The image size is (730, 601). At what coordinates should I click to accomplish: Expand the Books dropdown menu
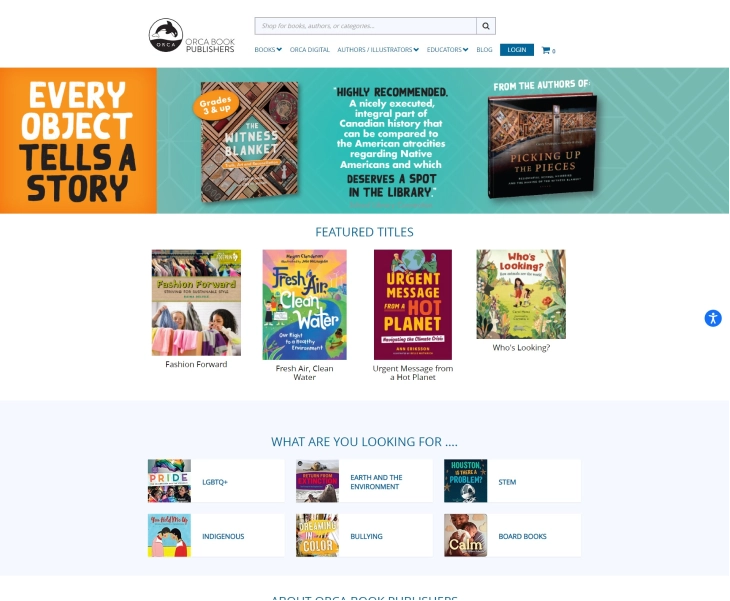tap(268, 50)
